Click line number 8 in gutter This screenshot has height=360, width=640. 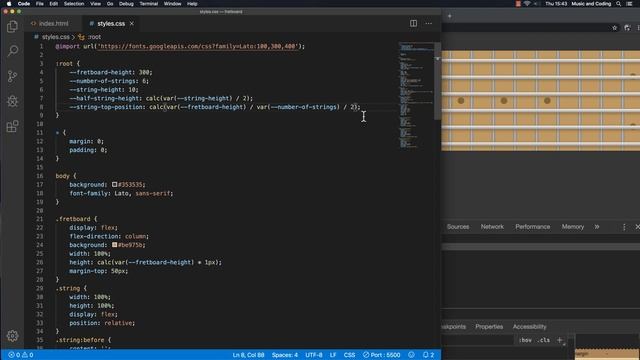[x=41, y=107]
